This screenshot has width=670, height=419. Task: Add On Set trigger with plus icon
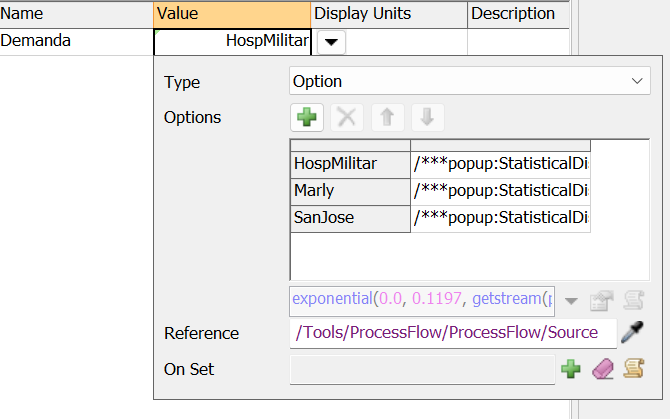pyautogui.click(x=571, y=369)
